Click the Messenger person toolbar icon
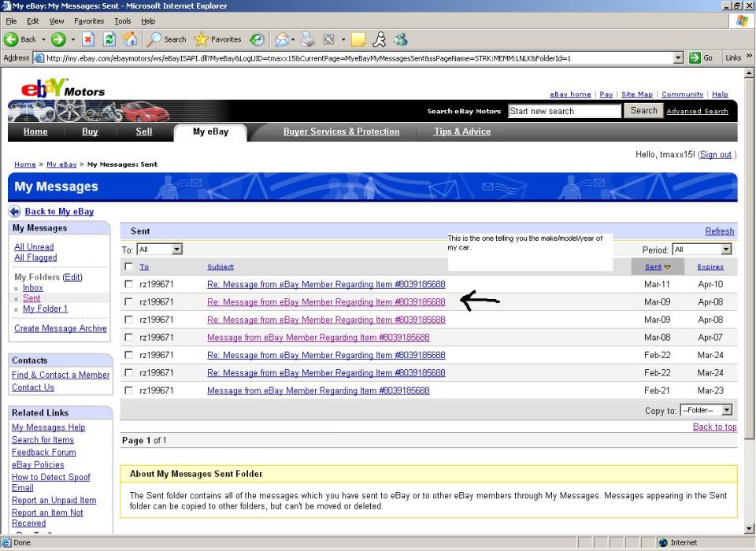Image resolution: width=756 pixels, height=551 pixels. (x=380, y=39)
